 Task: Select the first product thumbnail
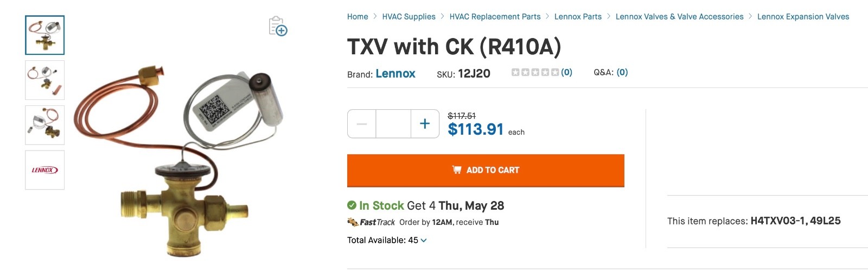coord(44,35)
